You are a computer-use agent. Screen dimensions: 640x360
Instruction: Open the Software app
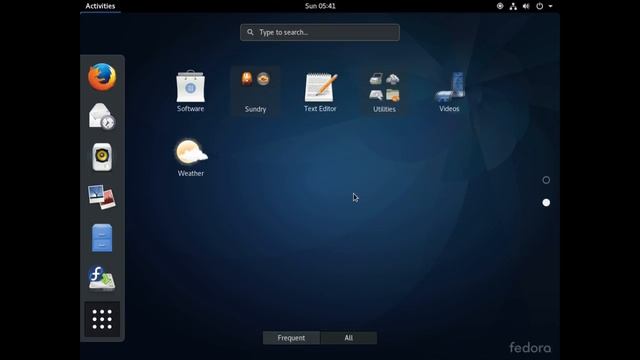(191, 91)
